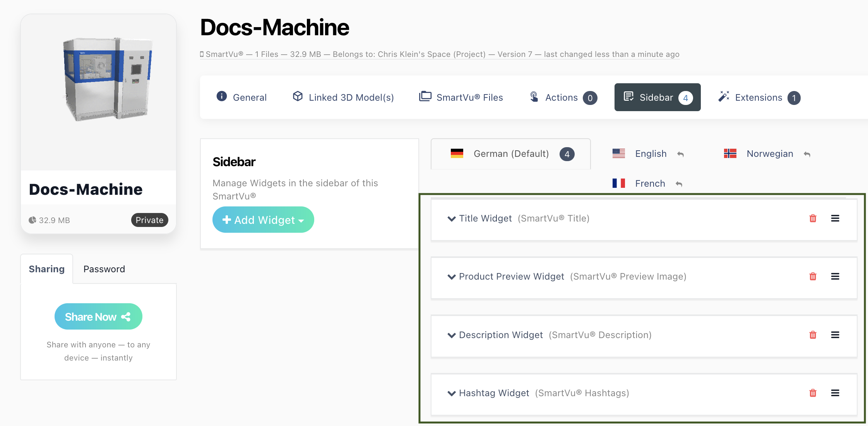Image resolution: width=868 pixels, height=426 pixels.
Task: Switch to Linked 3D Model(s) tab
Action: [x=343, y=97]
